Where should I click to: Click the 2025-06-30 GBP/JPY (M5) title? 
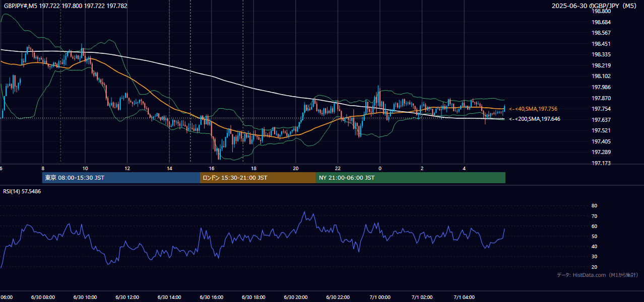pyautogui.click(x=595, y=6)
